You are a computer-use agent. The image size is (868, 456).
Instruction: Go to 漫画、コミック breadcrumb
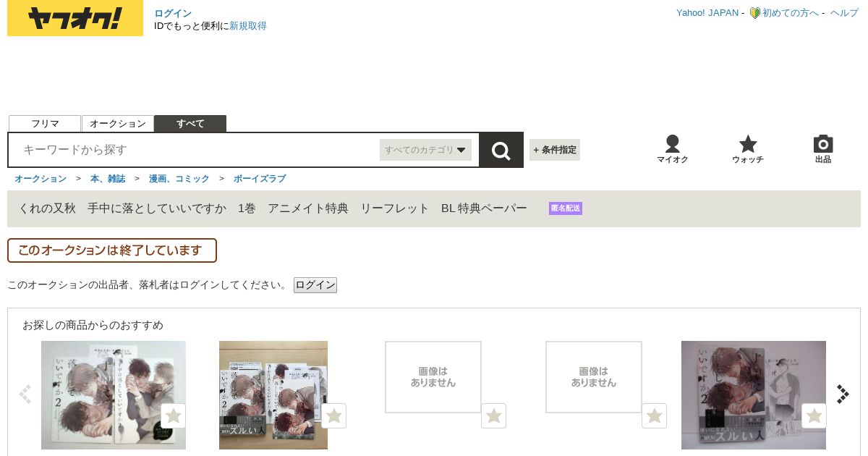[179, 179]
